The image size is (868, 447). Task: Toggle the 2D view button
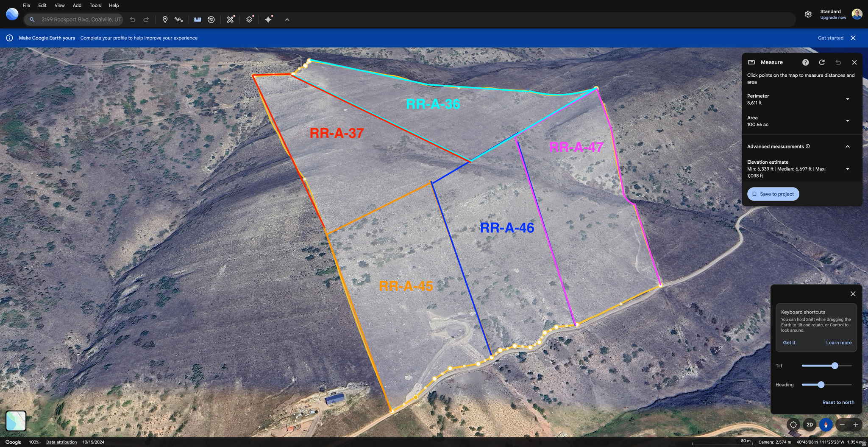[810, 425]
